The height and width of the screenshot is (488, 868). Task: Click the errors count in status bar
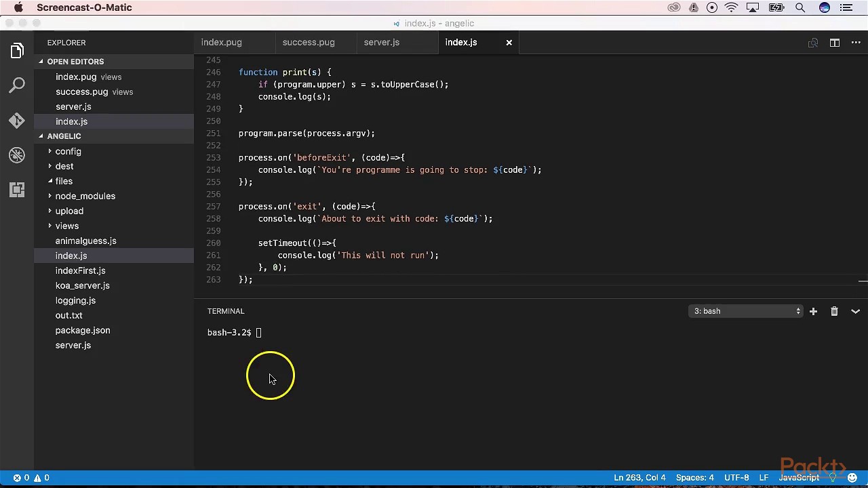click(21, 478)
